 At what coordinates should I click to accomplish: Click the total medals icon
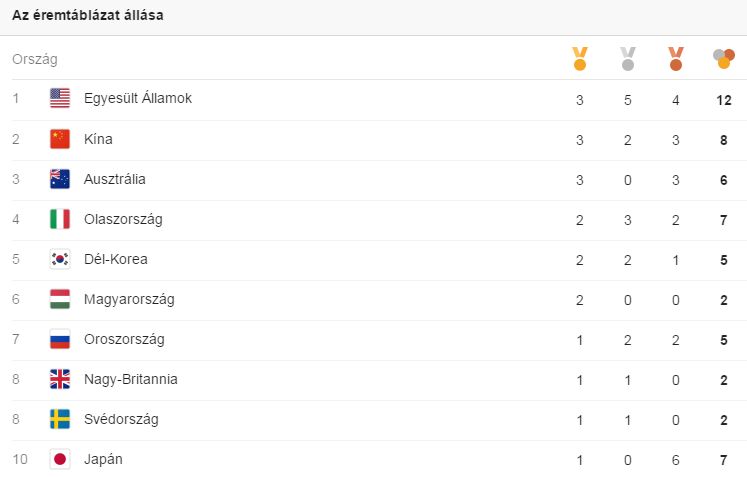point(724,59)
